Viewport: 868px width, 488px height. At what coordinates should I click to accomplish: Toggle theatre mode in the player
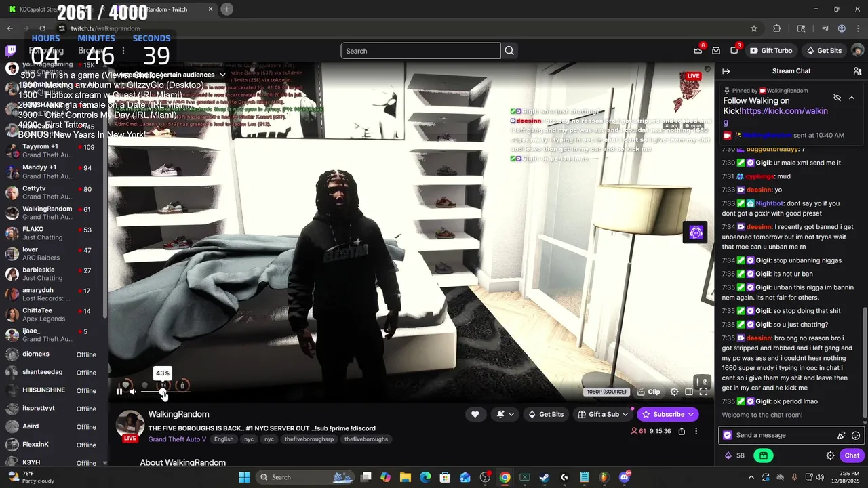coord(689,392)
